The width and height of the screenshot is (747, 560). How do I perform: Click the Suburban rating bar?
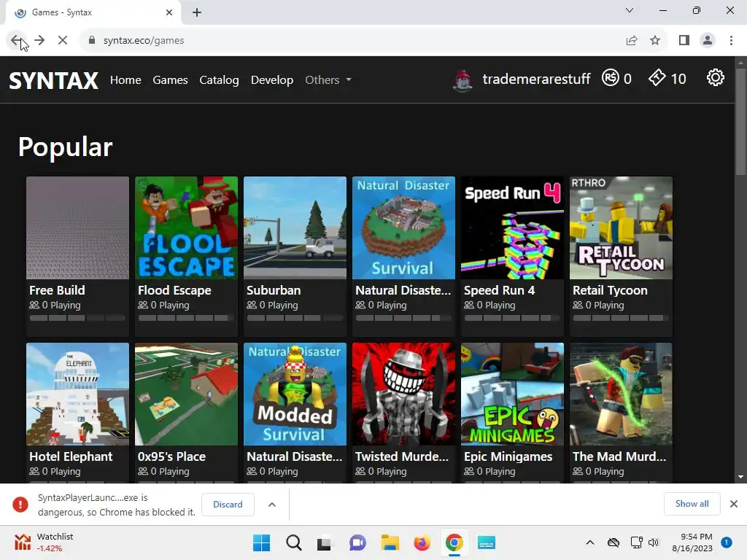tap(295, 318)
